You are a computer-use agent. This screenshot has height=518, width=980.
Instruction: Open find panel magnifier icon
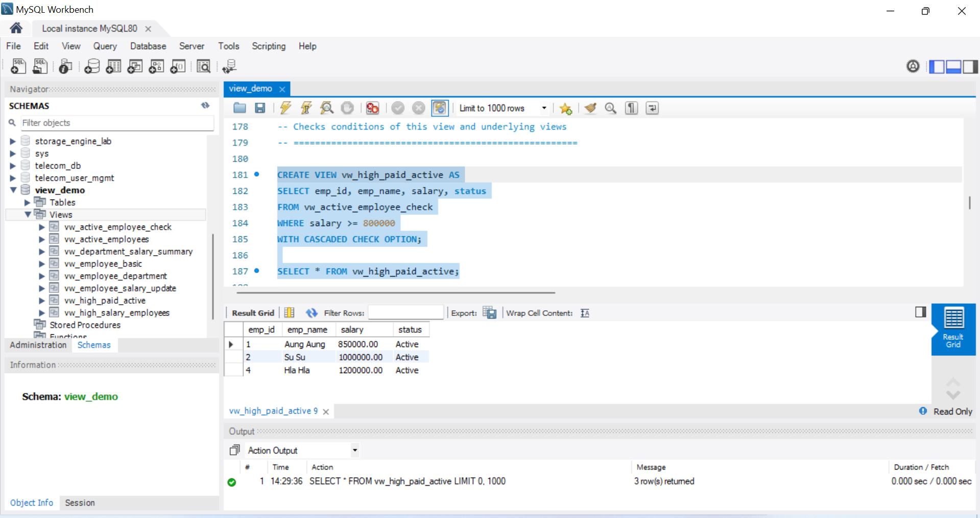pos(611,108)
